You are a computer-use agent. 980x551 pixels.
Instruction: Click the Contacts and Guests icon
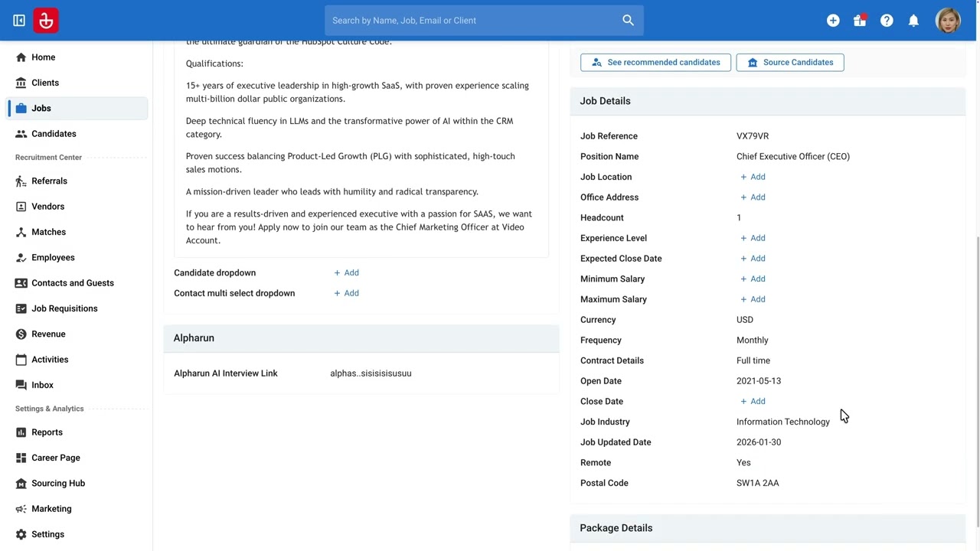pos(21,283)
